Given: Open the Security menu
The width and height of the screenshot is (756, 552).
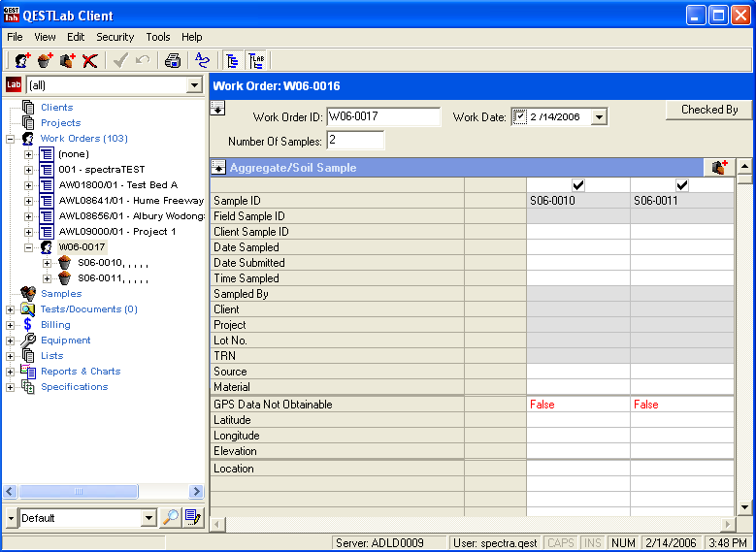Looking at the screenshot, I should coord(115,37).
